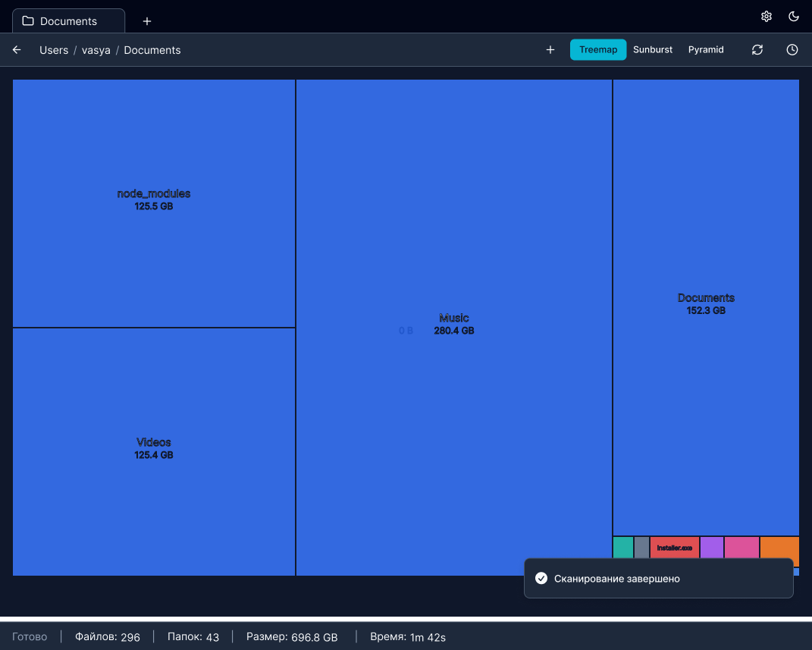Navigate back with the arrow icon

click(x=16, y=49)
